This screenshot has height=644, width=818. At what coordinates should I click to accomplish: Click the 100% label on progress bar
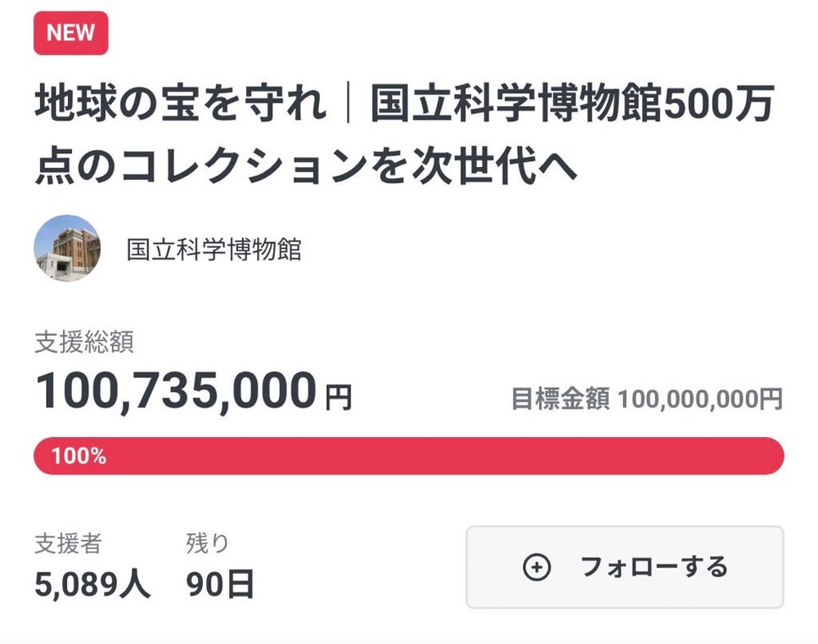[x=79, y=456]
